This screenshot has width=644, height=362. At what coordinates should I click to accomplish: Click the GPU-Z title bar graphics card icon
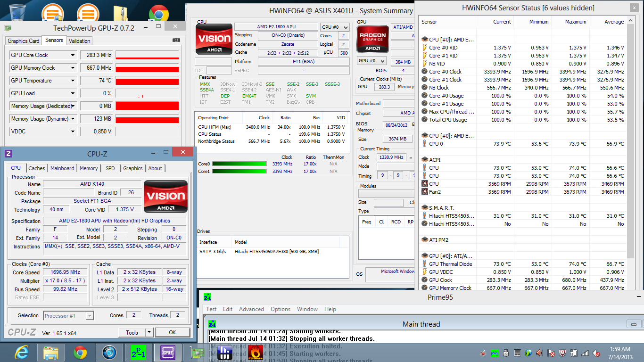pos(8,28)
